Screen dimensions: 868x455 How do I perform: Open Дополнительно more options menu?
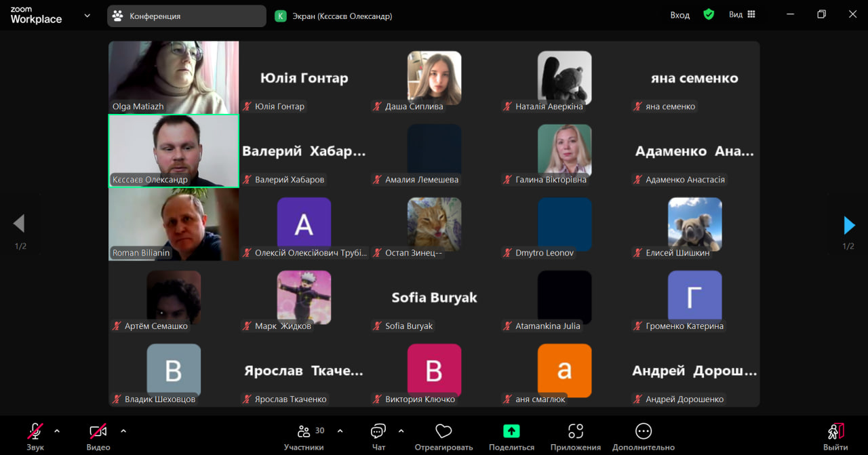click(644, 437)
